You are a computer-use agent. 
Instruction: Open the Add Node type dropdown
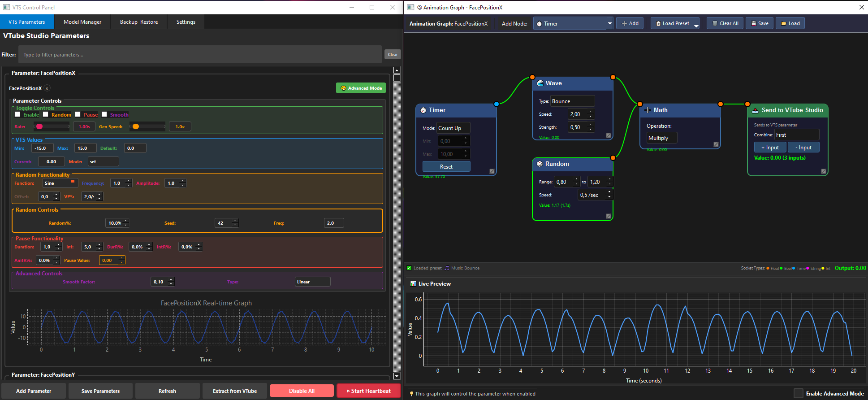coord(573,24)
